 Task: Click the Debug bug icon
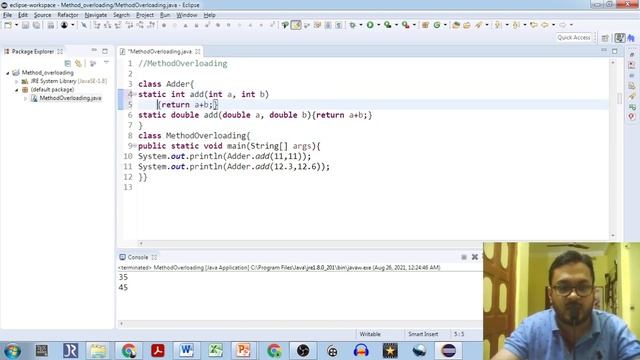point(352,25)
